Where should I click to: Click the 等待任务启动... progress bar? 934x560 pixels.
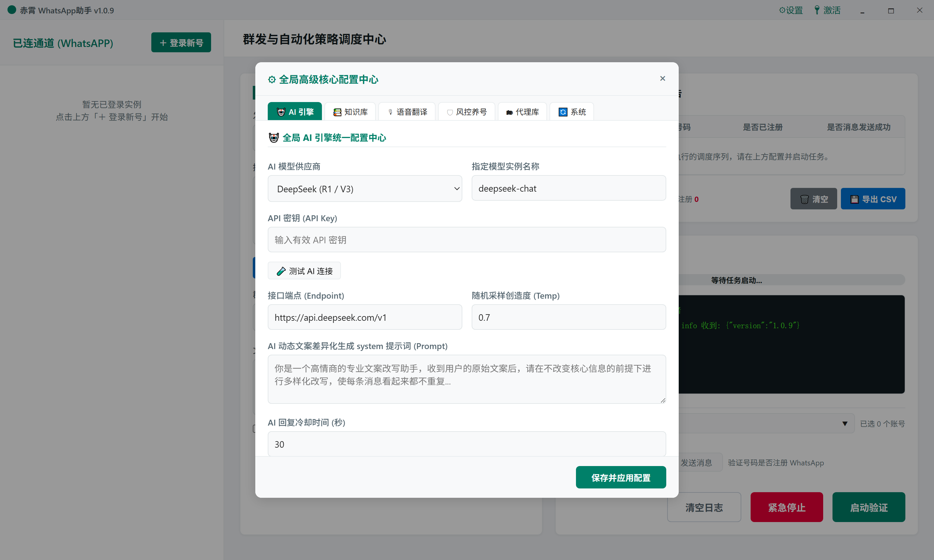point(791,280)
